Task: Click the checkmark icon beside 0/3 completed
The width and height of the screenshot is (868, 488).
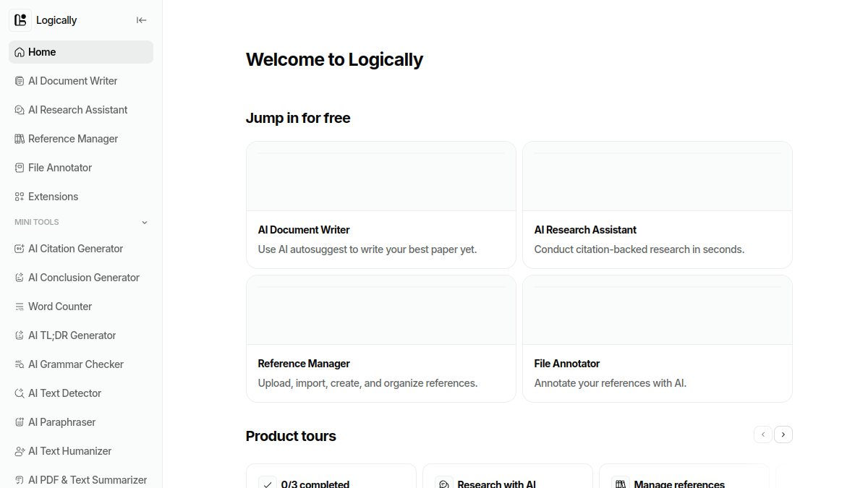Action: click(x=268, y=483)
